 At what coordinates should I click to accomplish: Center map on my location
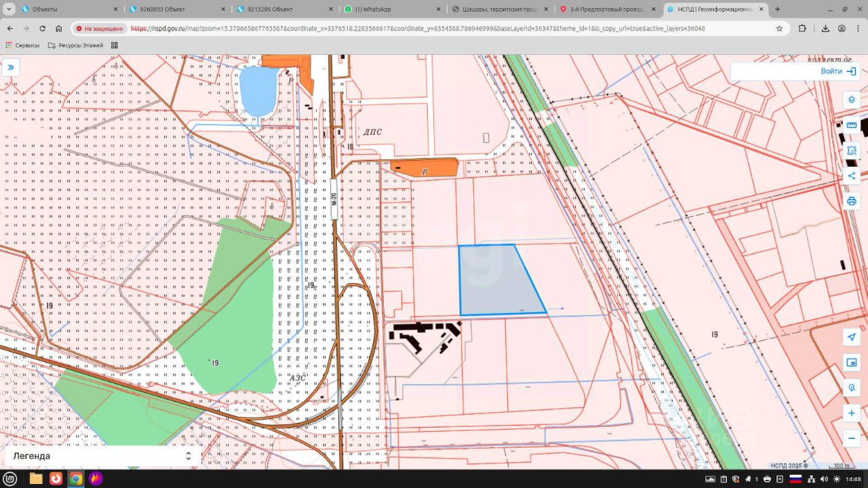click(x=852, y=338)
